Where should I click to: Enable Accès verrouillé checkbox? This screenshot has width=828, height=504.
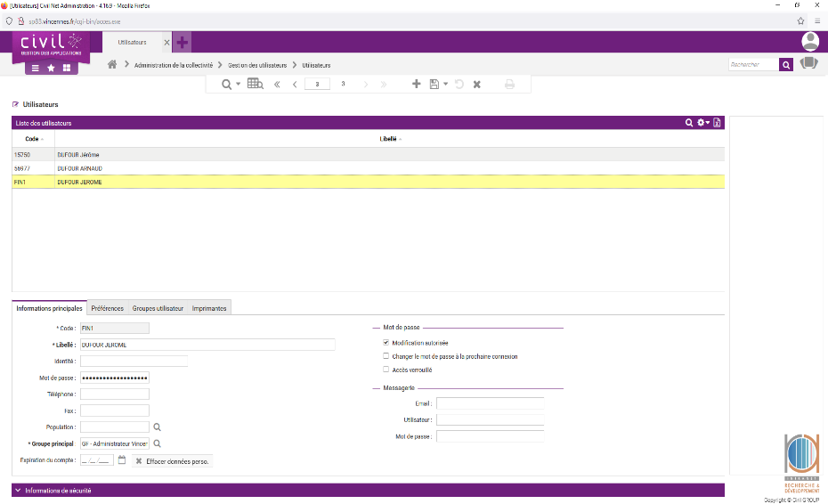click(386, 370)
